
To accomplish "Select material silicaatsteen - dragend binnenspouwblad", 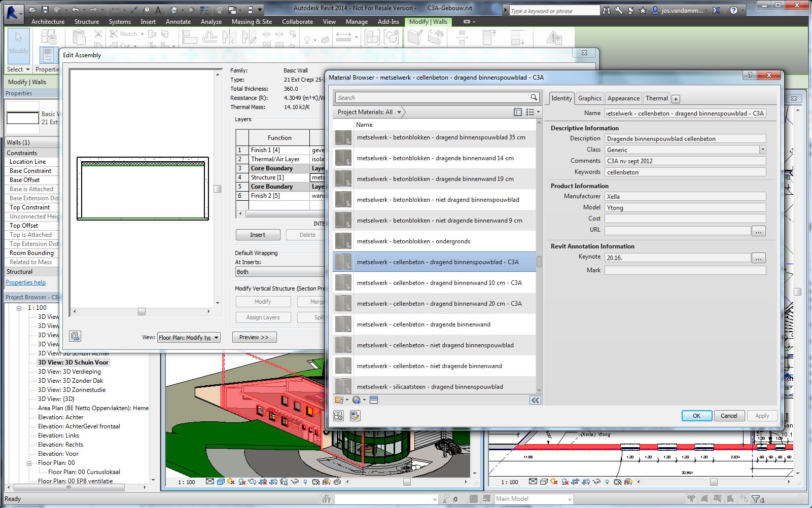I will 434,386.
